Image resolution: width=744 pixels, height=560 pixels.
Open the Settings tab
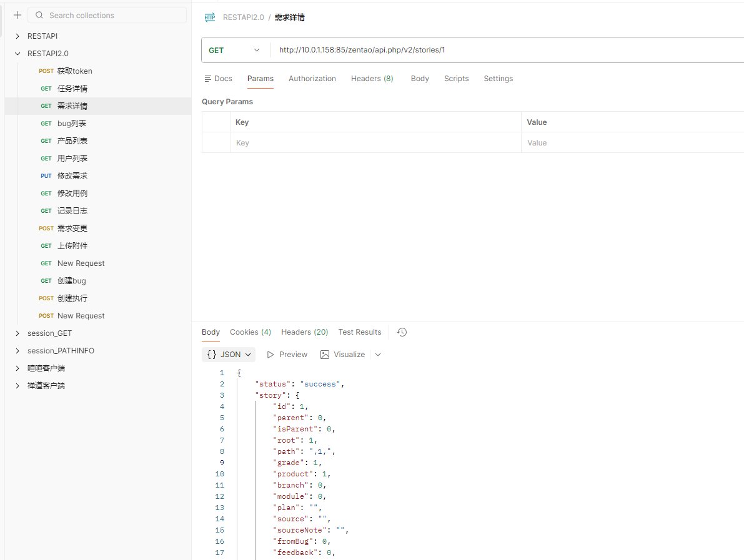tap(498, 79)
